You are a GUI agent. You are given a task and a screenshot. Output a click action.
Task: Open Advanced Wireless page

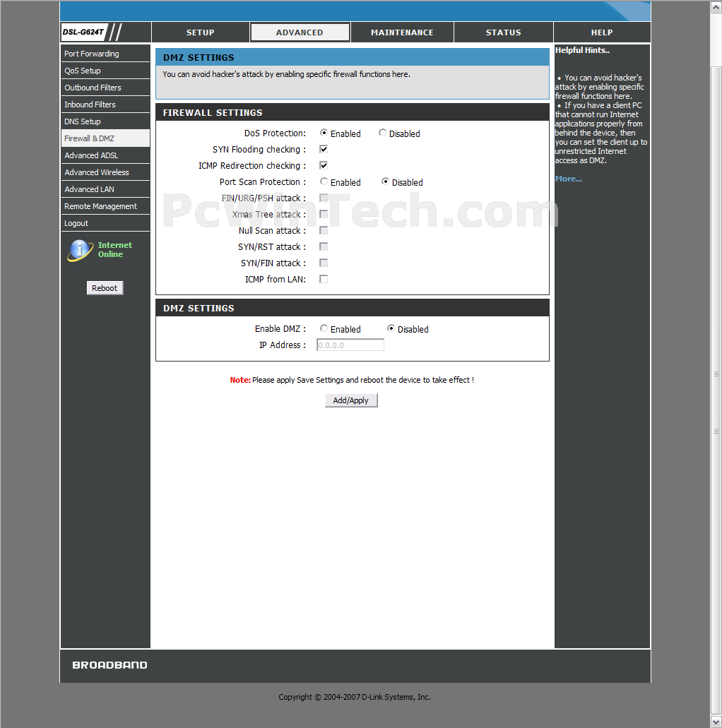pos(105,172)
